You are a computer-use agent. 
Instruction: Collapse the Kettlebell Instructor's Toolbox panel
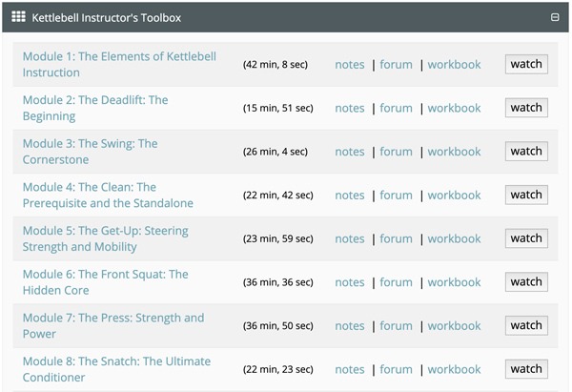(555, 17)
